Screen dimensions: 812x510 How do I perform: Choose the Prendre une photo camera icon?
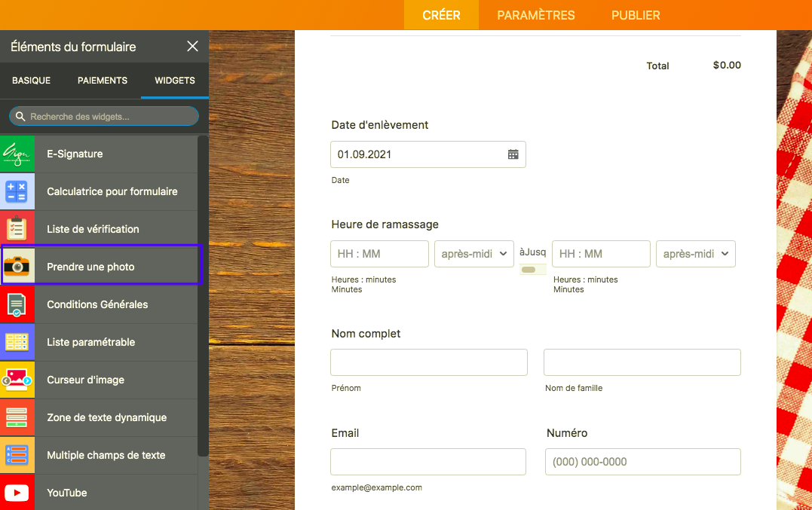(17, 267)
